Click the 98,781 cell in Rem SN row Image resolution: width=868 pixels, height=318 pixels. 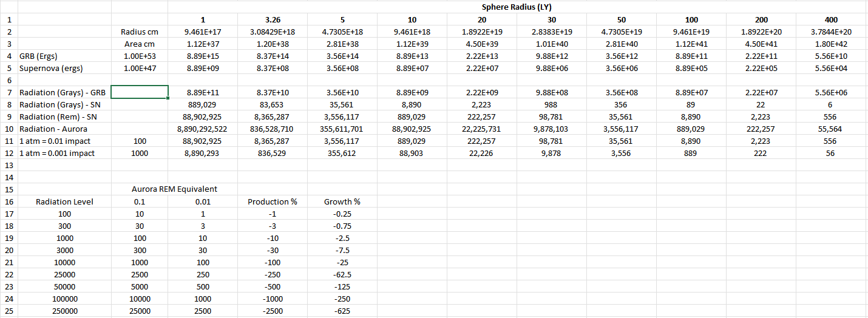(552, 117)
